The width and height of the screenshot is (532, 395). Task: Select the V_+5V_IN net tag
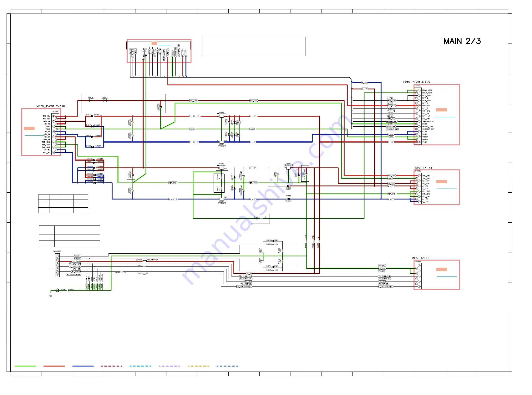(194, 116)
